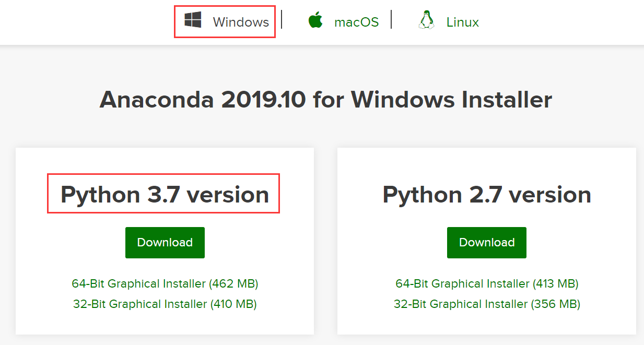Click the Python 3.7 version heading

(165, 194)
